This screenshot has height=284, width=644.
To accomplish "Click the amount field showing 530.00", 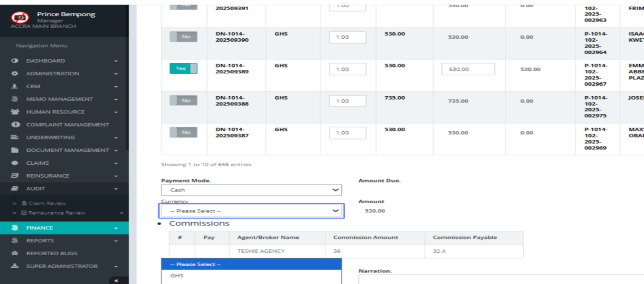I will tap(467, 69).
